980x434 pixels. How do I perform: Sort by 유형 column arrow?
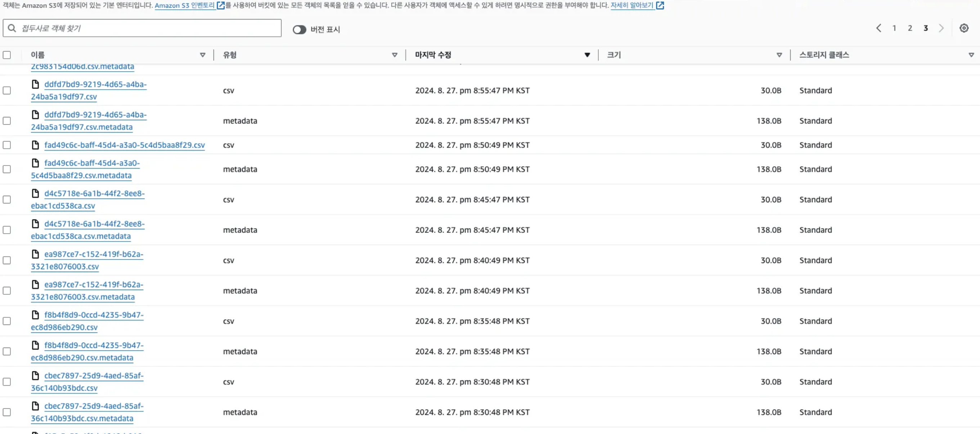395,55
